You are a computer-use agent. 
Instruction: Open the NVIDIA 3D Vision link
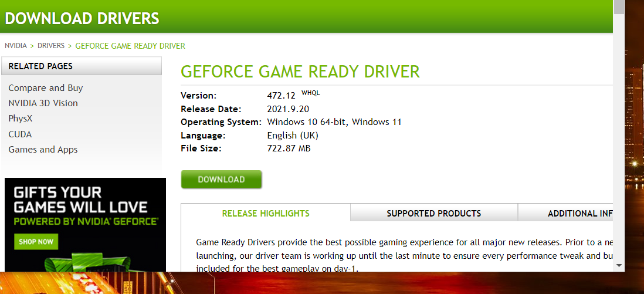pyautogui.click(x=43, y=103)
